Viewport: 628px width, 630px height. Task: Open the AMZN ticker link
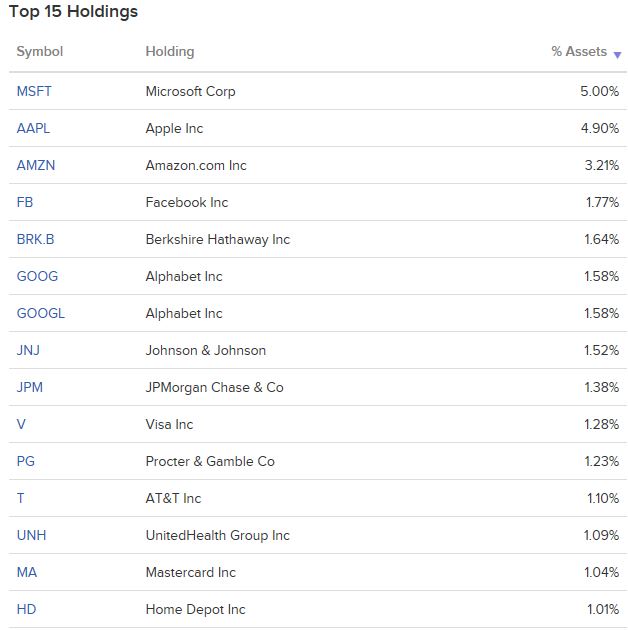tap(36, 165)
